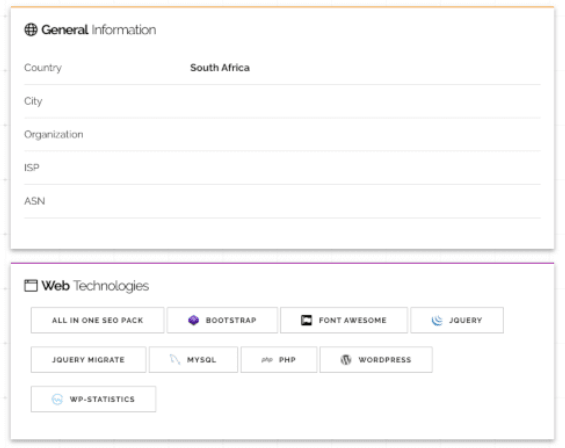Click the Organization row label
The height and width of the screenshot is (448, 565).
54,134
